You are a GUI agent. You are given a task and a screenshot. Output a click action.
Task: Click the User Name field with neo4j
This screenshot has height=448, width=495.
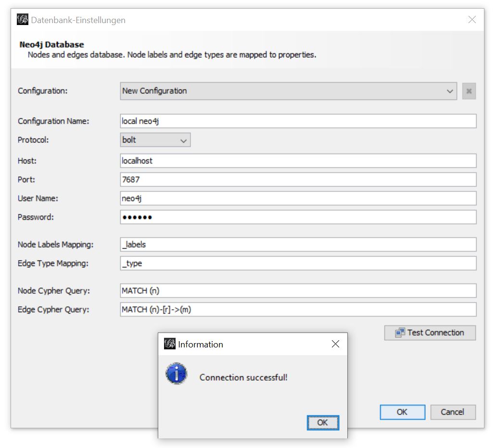click(x=298, y=198)
